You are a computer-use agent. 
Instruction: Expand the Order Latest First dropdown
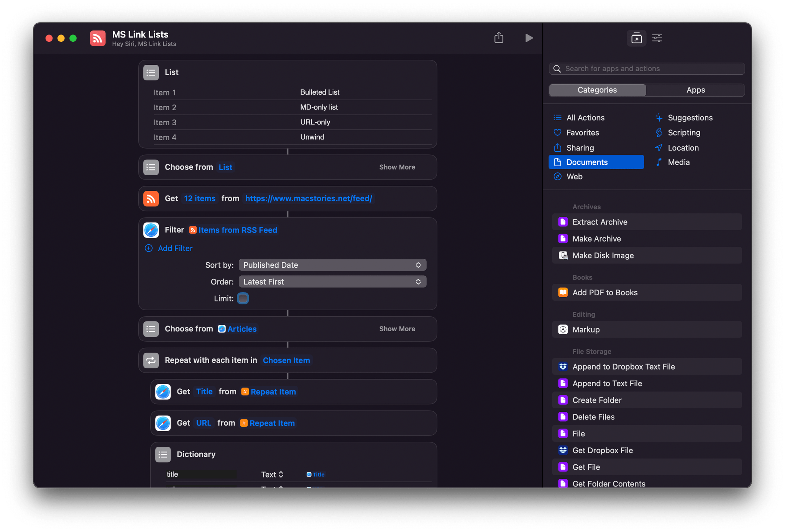pos(331,282)
